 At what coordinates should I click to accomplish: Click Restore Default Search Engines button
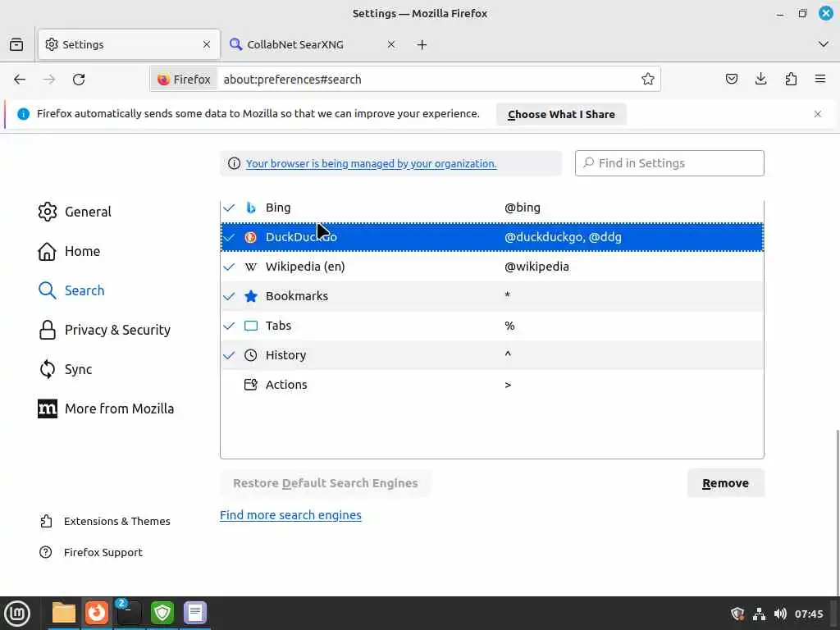325,483
